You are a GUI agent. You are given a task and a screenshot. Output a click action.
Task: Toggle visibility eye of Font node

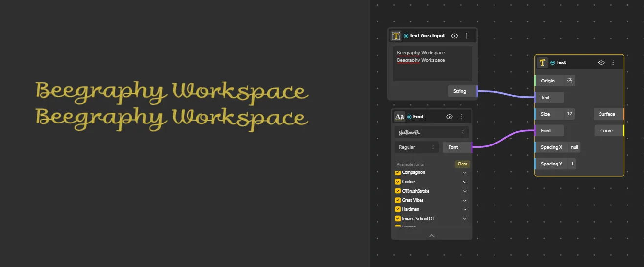(450, 117)
